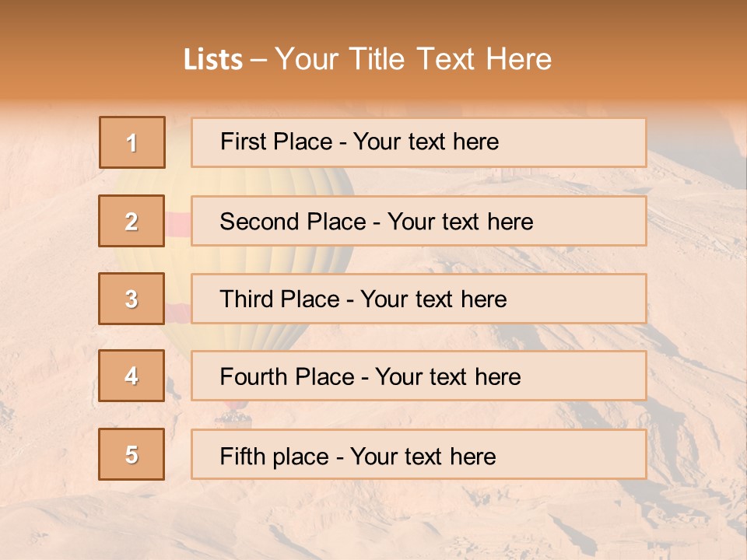Viewport: 747px width, 560px height.
Task: Select the number 4 box
Action: click(132, 376)
